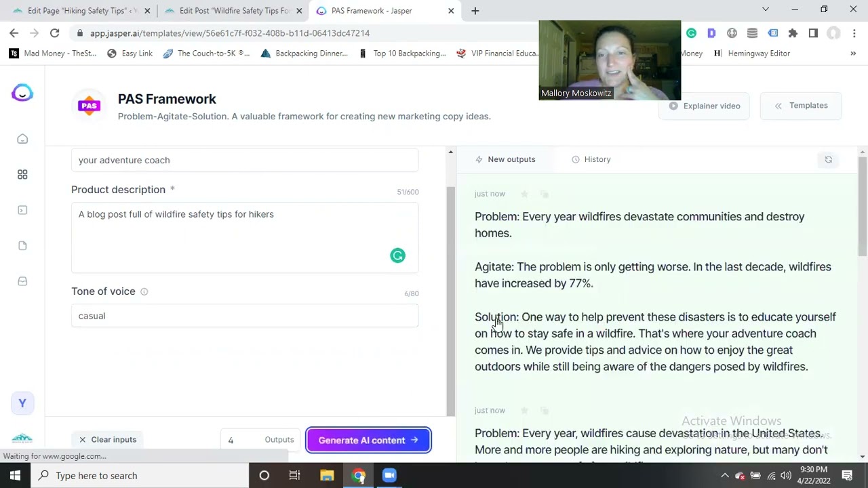This screenshot has height=488, width=868.
Task: Open the blue tag extension icon
Action: point(772,33)
